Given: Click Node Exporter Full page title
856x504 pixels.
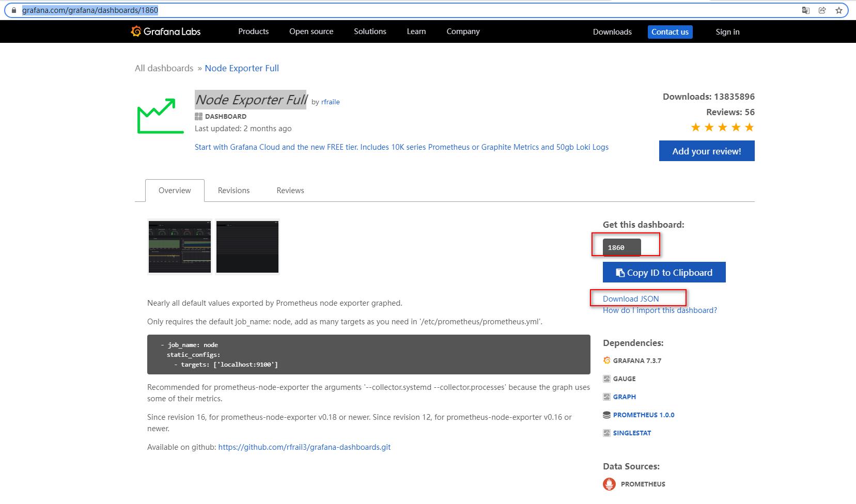Looking at the screenshot, I should pos(251,99).
